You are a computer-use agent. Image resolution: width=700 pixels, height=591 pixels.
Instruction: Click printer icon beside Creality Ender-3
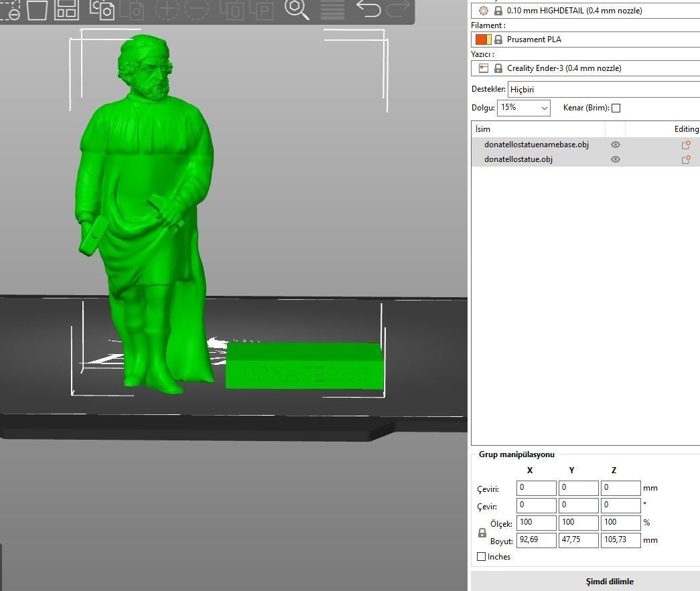[484, 68]
